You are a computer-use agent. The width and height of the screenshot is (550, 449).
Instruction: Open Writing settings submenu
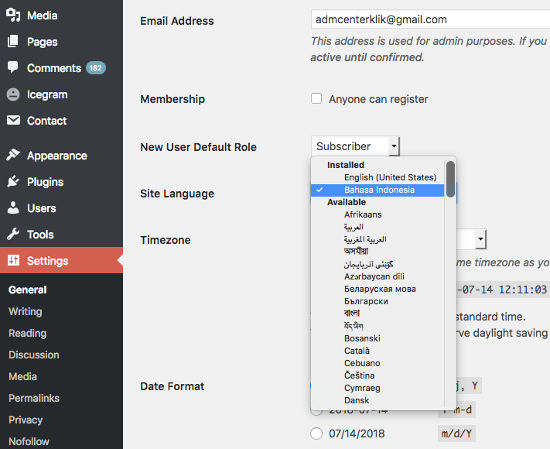click(25, 311)
